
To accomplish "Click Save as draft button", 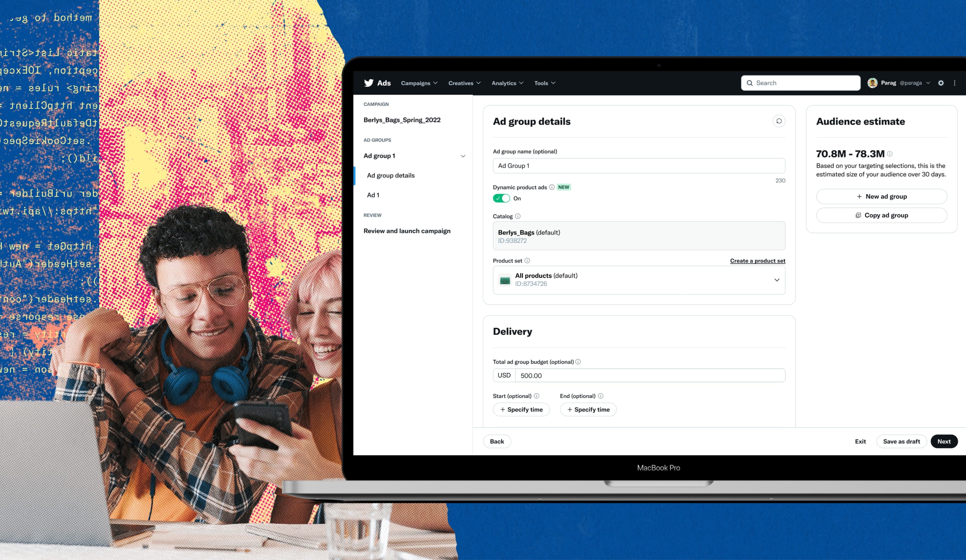I will 901,441.
